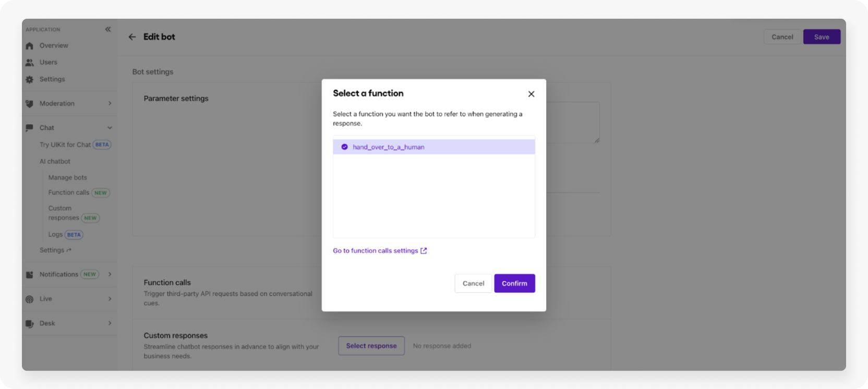Close the Select a function dialog
Viewport: 868px width, 389px height.
[531, 94]
